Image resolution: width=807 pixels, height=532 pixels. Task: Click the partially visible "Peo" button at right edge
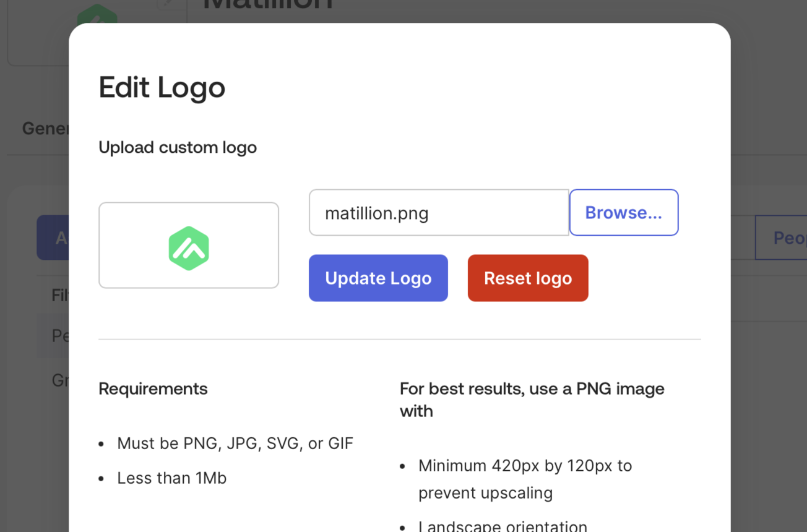[x=781, y=238]
